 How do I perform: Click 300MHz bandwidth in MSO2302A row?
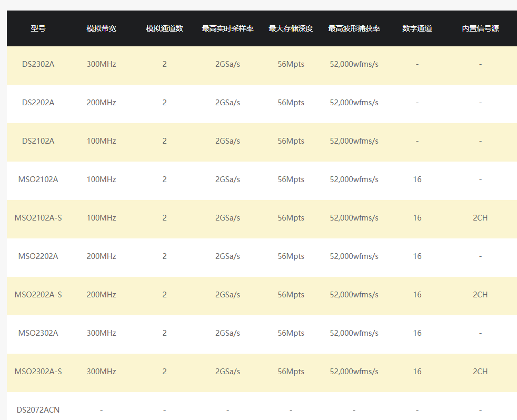click(101, 333)
